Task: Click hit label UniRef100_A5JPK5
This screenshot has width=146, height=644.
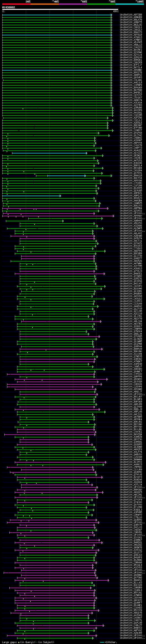Action: point(131,42)
